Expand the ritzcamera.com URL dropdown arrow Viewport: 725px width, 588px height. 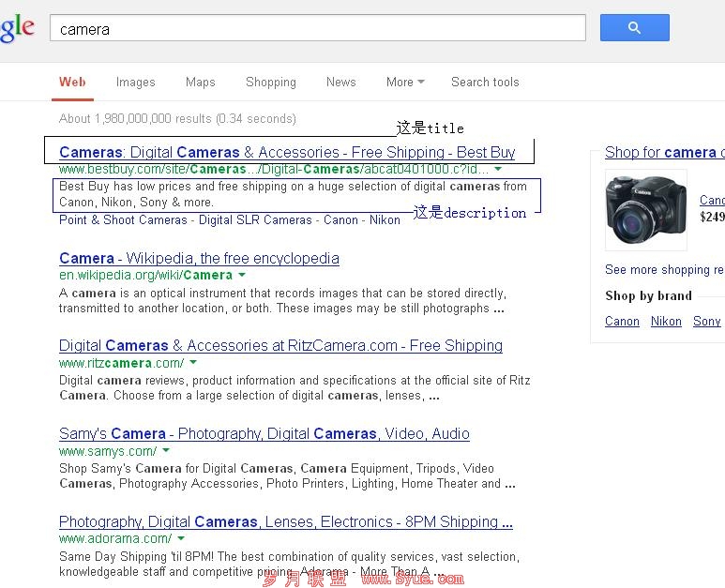point(193,362)
